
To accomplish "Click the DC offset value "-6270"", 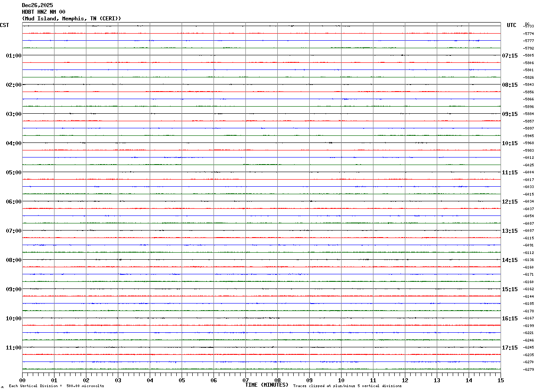I will [x=528, y=362].
